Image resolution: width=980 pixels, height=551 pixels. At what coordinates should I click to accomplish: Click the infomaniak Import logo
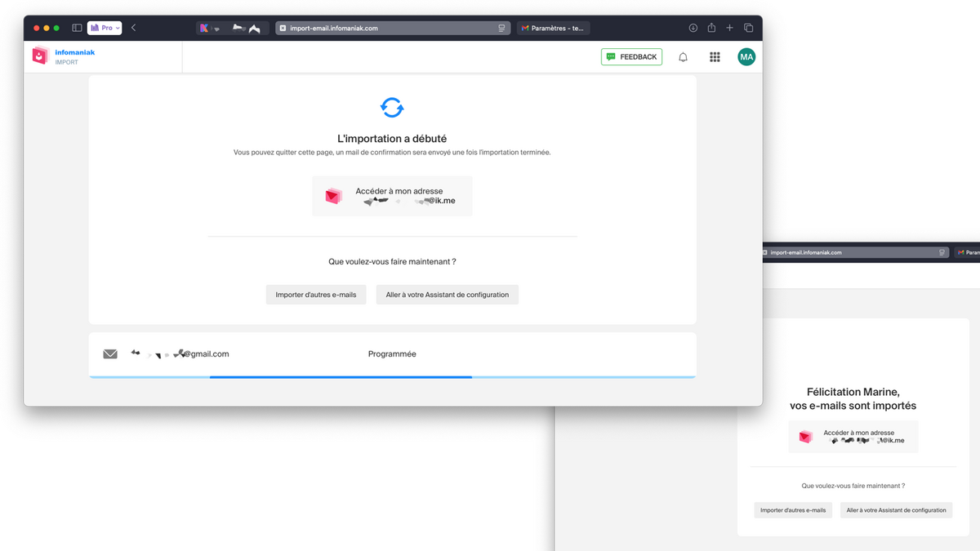(41, 56)
